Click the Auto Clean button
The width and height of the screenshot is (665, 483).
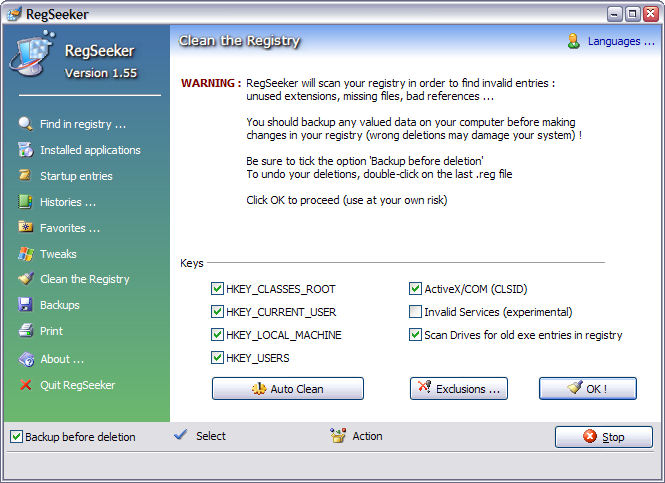click(288, 388)
